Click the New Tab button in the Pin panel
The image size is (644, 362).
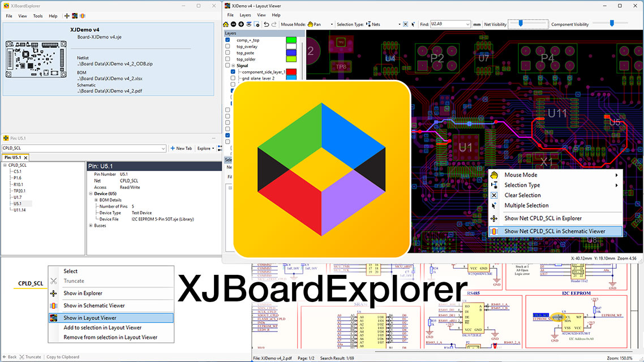pyautogui.click(x=181, y=148)
